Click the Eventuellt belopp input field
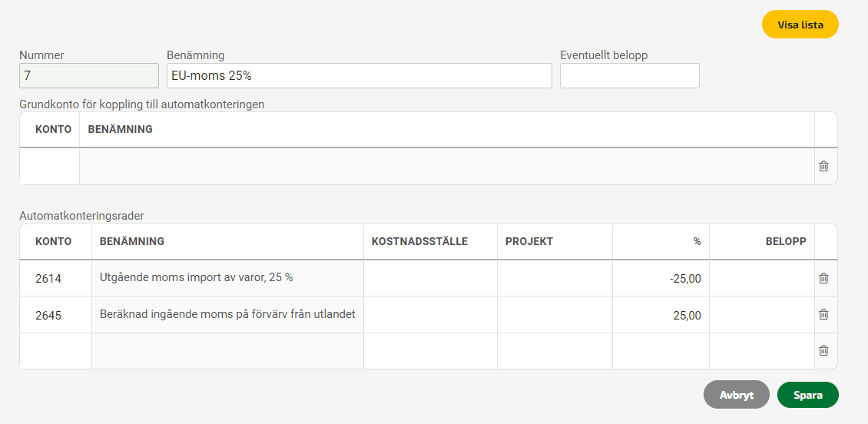 click(629, 76)
